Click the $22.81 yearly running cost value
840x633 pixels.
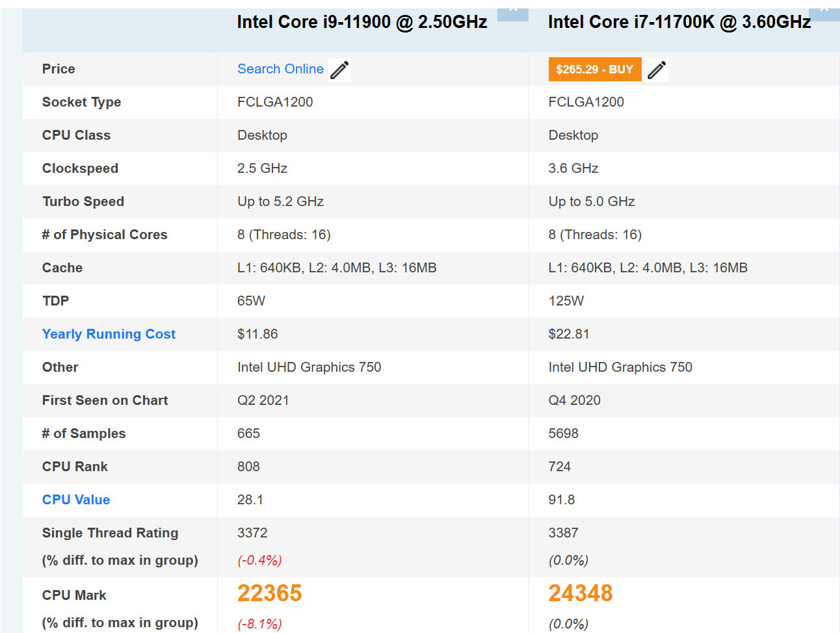(x=568, y=334)
